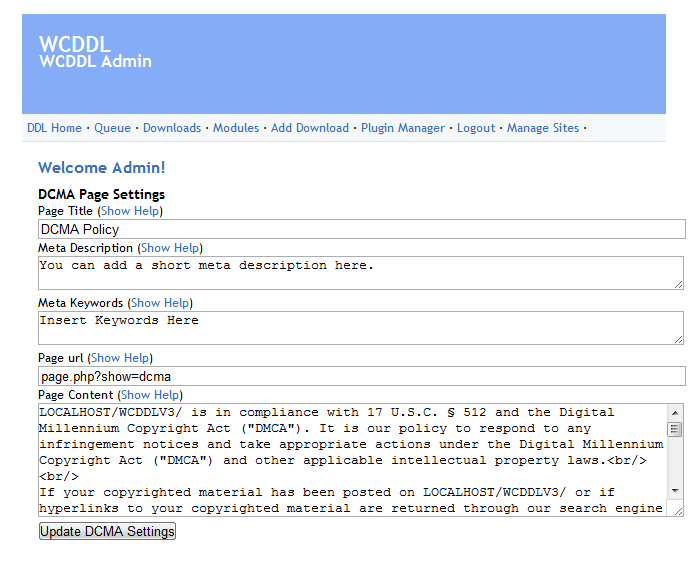
Task: Click inside the Meta Keywords text area
Action: (360, 327)
